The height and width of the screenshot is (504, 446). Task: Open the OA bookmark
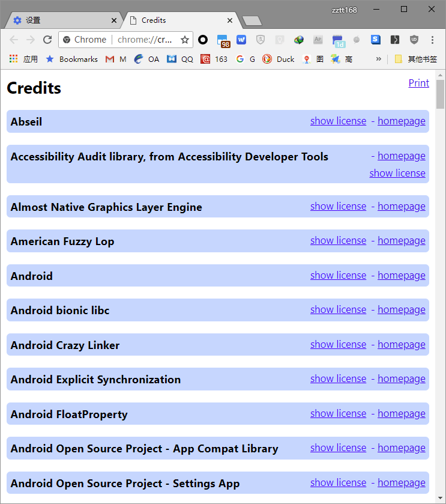146,59
